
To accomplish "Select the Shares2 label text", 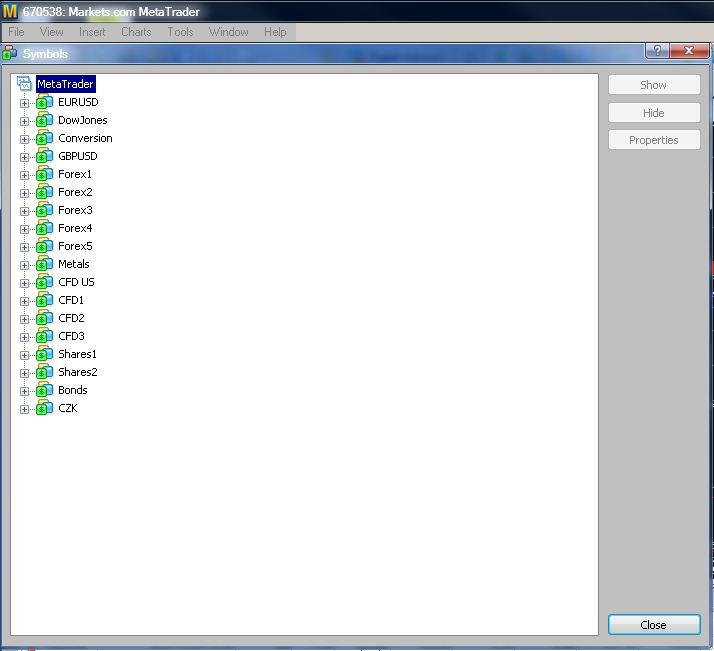I will 78,372.
